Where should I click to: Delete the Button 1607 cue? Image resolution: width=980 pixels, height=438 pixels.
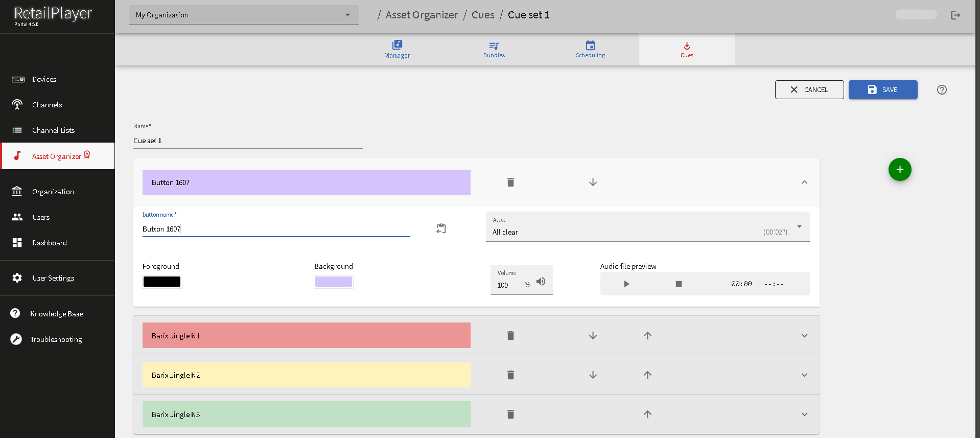[510, 182]
